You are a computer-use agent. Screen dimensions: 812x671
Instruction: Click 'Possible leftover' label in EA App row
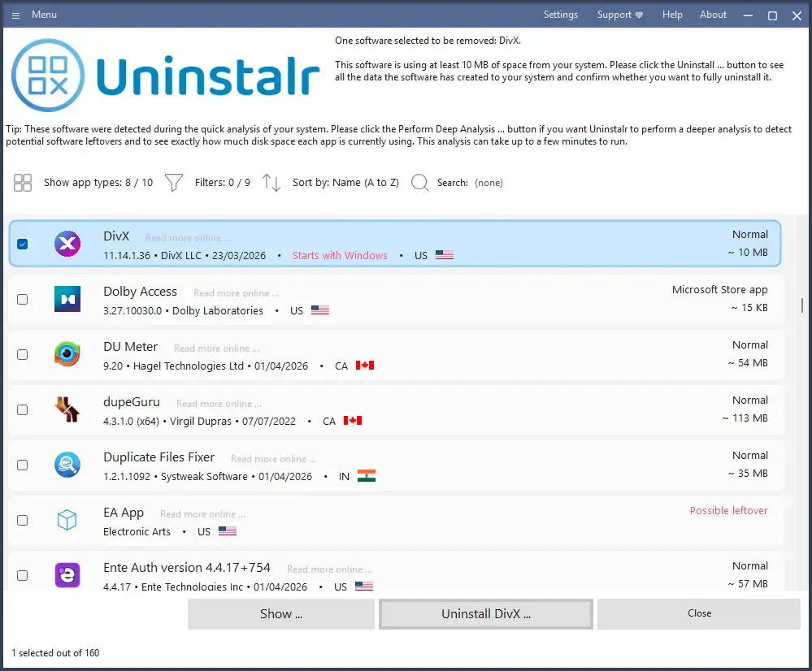tap(728, 510)
